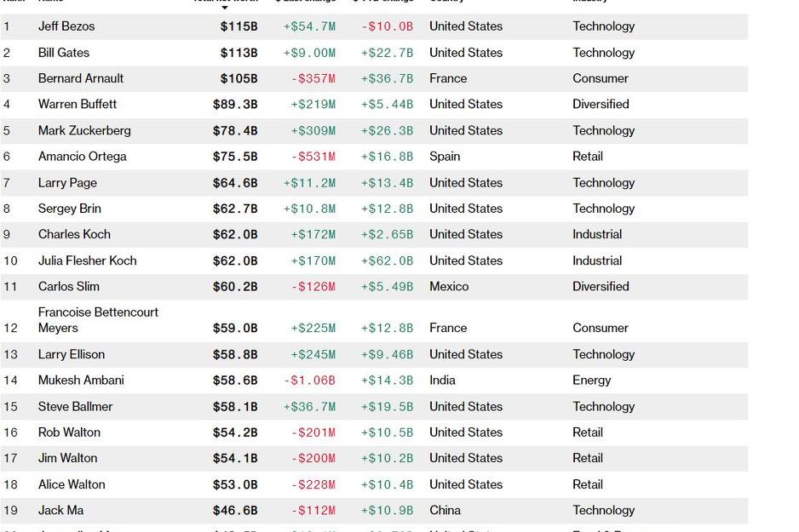The height and width of the screenshot is (532, 799).
Task: Click Mukesh Ambani's name
Action: coord(81,380)
